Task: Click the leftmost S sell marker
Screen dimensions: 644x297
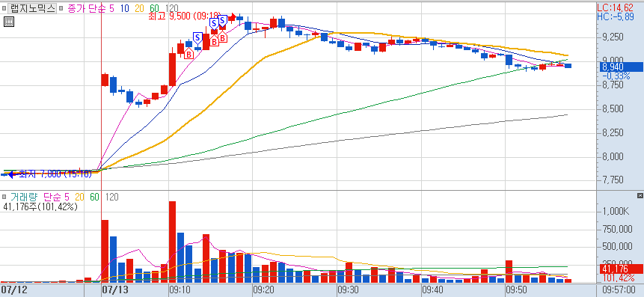Action: click(197, 38)
